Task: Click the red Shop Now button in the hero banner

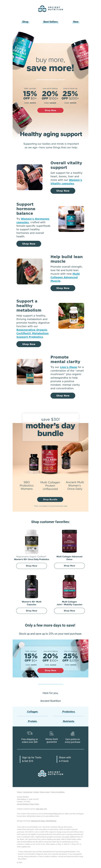Action: [x=50, y=110]
